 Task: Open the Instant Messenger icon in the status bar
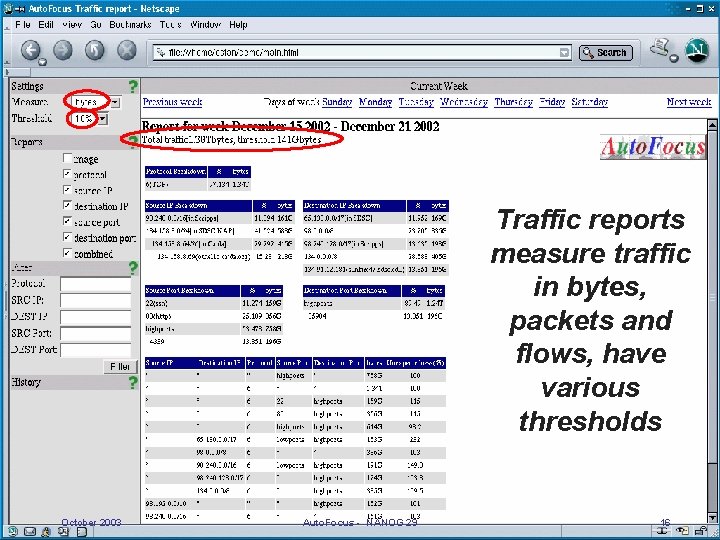(46, 532)
